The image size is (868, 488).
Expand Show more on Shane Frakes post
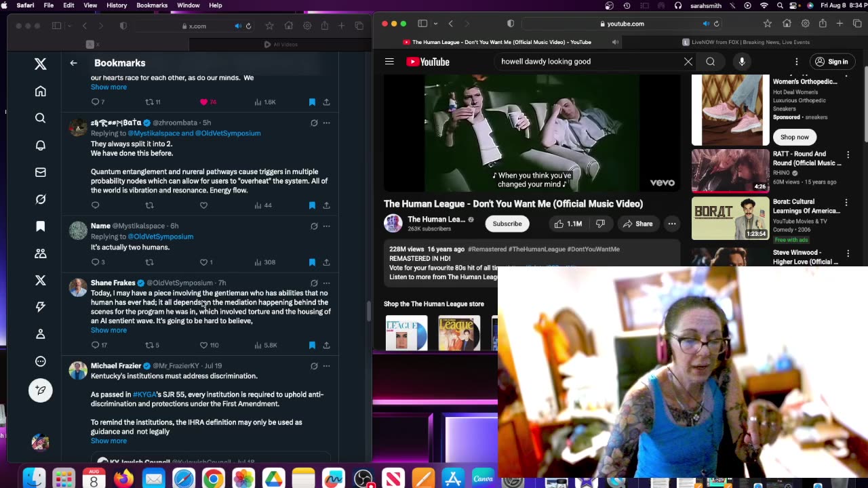[108, 330]
